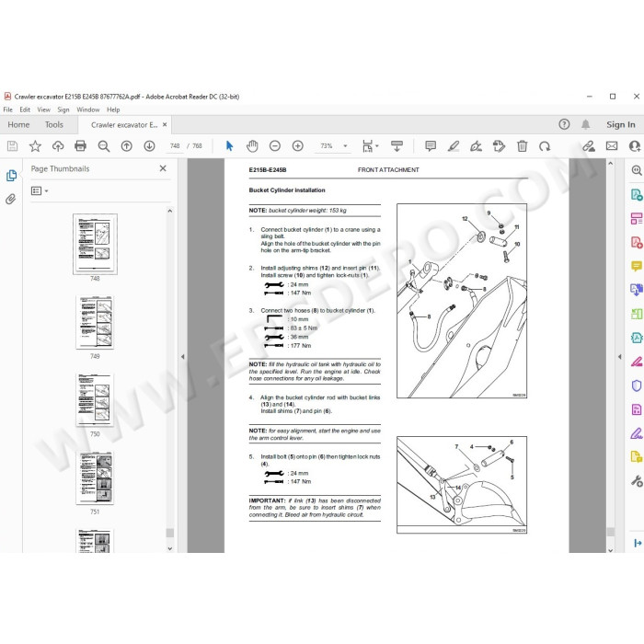Click the scrolling mode icon
The height and width of the screenshot is (644, 644).
point(397,145)
